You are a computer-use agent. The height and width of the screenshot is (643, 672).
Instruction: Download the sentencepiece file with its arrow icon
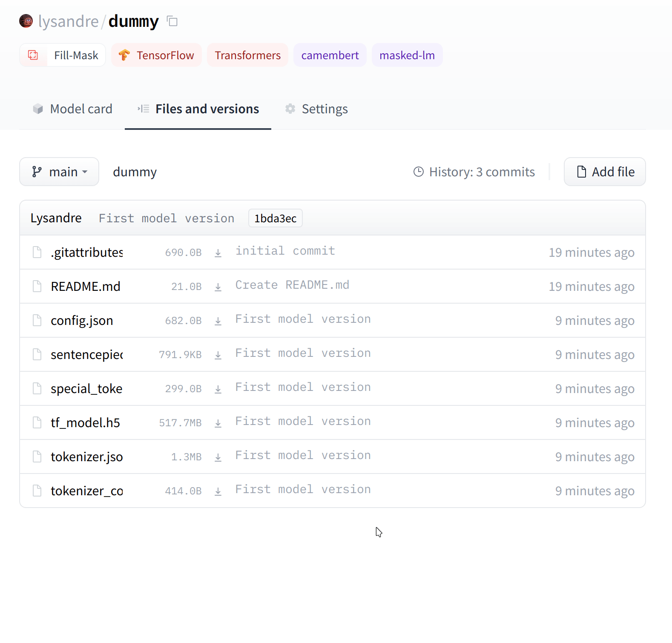(x=218, y=355)
